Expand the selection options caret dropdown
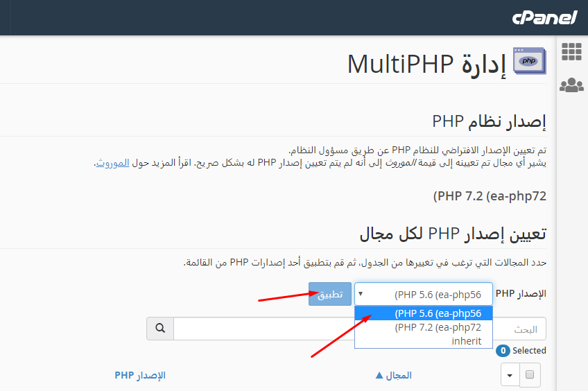The height and width of the screenshot is (391, 588). pos(510,375)
